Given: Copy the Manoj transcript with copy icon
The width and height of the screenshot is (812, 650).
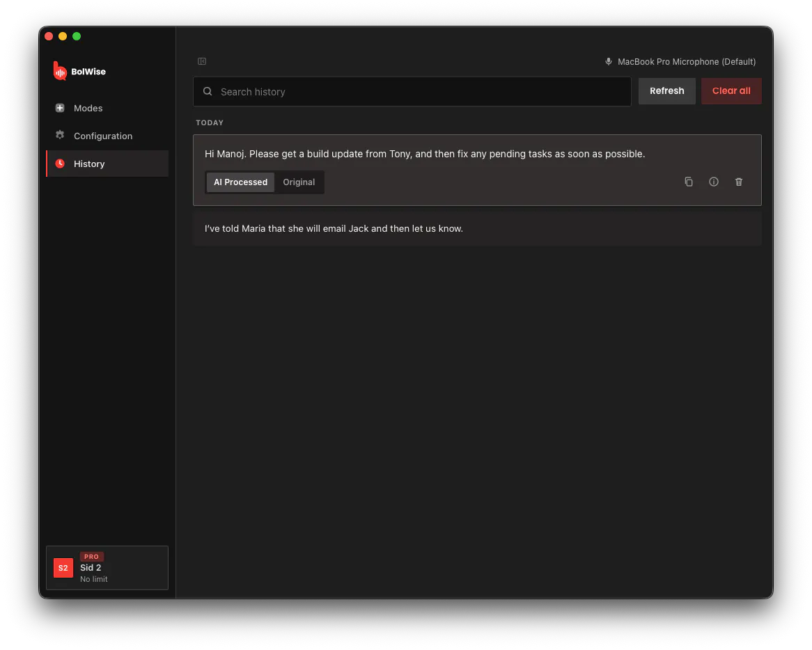Looking at the screenshot, I should pos(688,182).
